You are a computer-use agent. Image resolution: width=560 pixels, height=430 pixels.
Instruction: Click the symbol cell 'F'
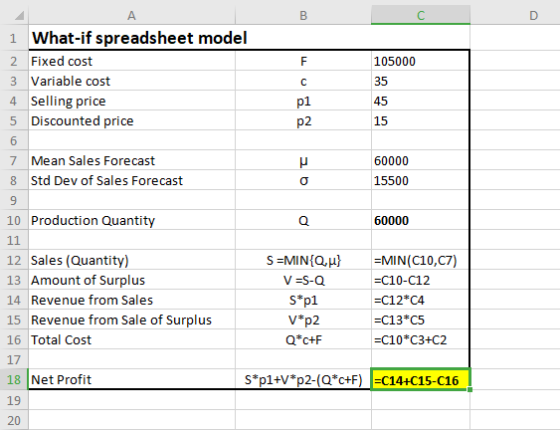click(x=303, y=61)
